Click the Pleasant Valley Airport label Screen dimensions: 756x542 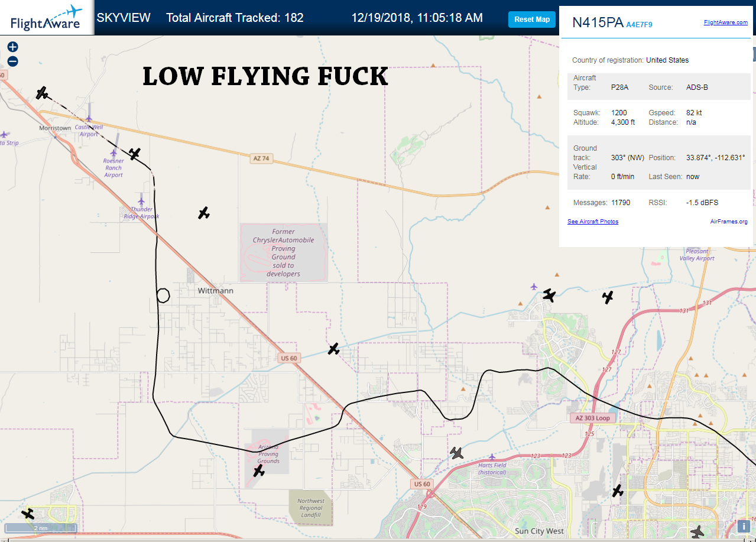click(x=697, y=255)
